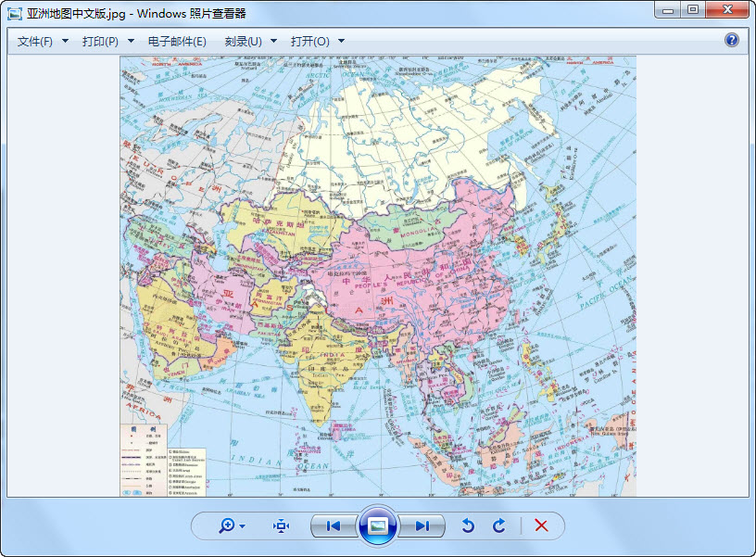Click the photo viewer title bar icon
The width and height of the screenshot is (756, 557).
[x=15, y=13]
